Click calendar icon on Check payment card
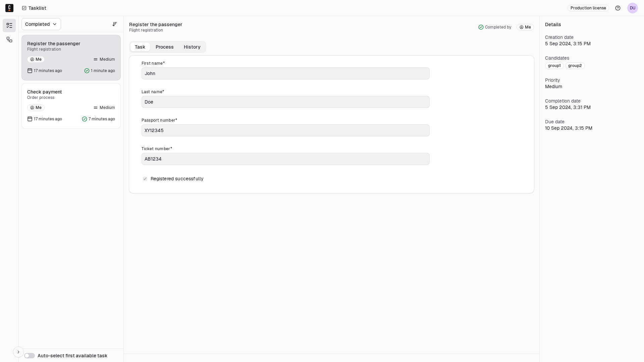This screenshot has width=644, height=362. pos(30,119)
